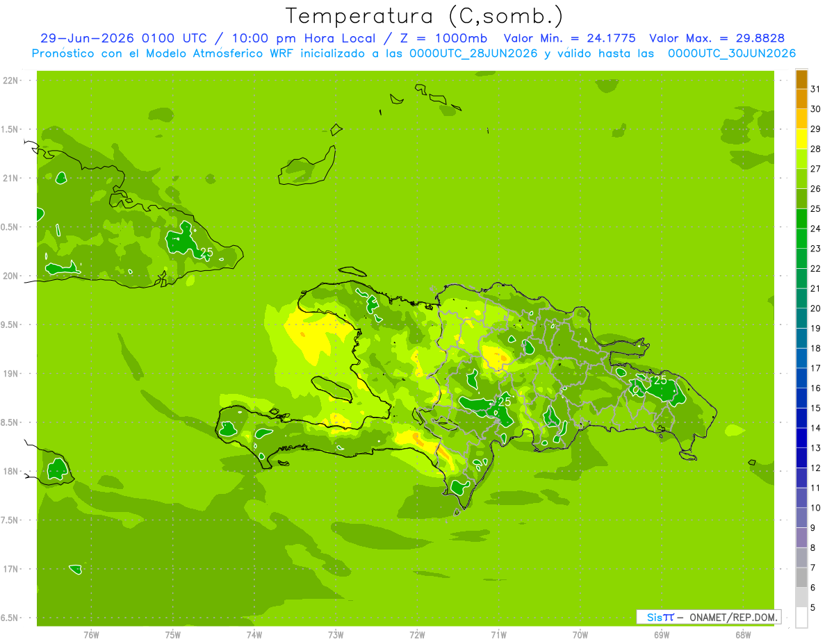
Task: Pick the blue swatch between 15 and 16
Action: click(x=801, y=398)
